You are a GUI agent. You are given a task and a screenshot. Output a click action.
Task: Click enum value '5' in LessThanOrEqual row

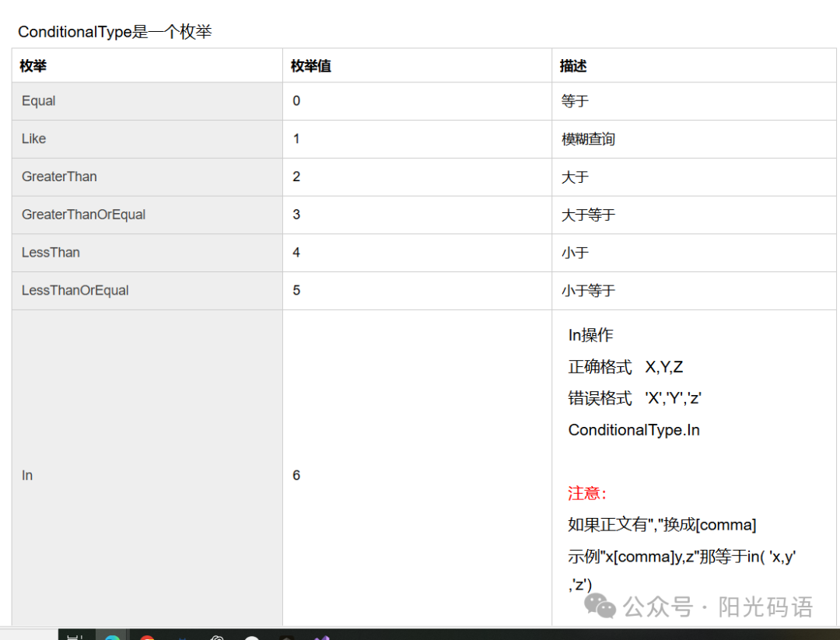(296, 290)
